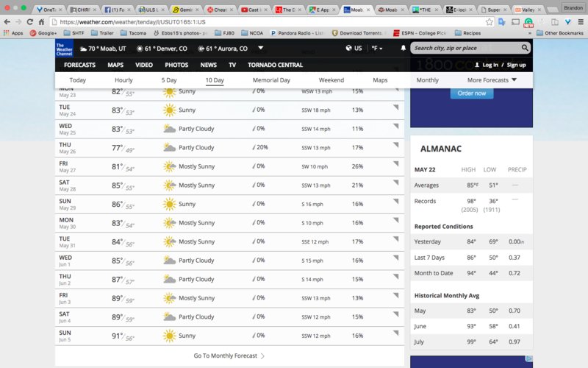The width and height of the screenshot is (588, 368).
Task: Click the Brandon profile button
Action: pos(573,7)
